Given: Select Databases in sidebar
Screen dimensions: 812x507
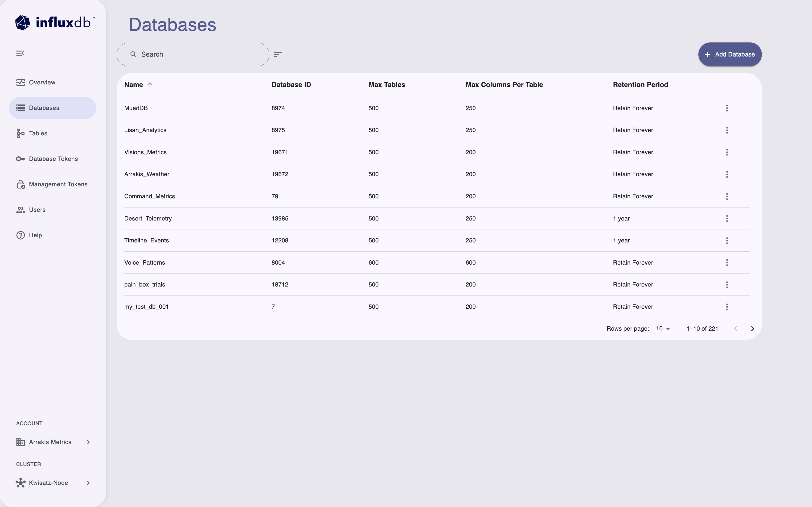Looking at the screenshot, I should pos(52,108).
